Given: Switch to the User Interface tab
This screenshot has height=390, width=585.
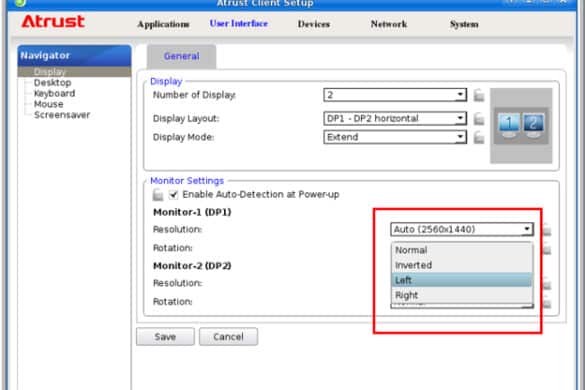Looking at the screenshot, I should pos(238,24).
